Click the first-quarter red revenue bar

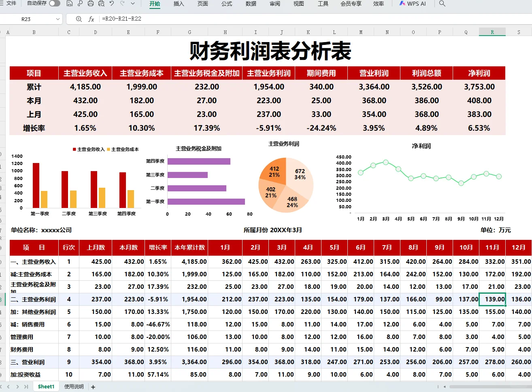[x=36, y=185]
